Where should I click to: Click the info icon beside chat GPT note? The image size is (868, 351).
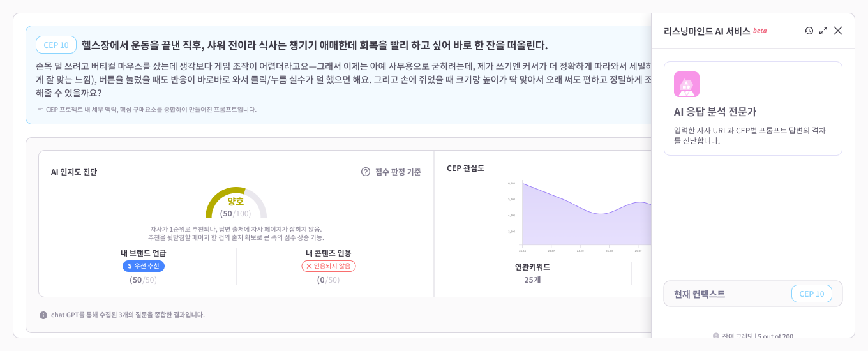[x=43, y=315]
